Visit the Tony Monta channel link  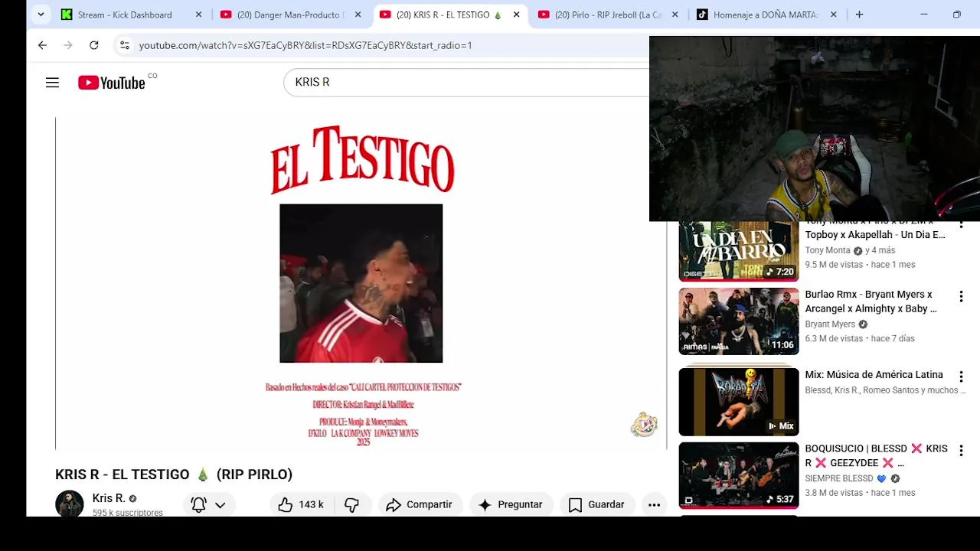(828, 250)
